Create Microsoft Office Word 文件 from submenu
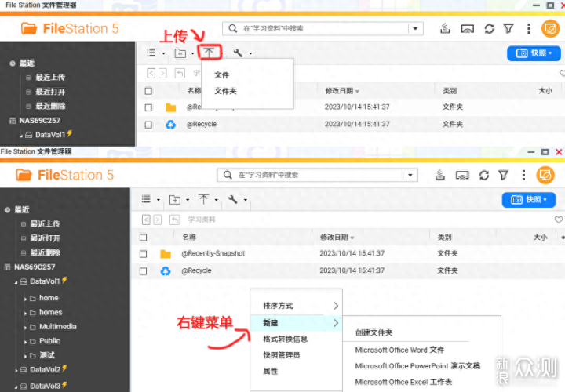 click(x=399, y=350)
